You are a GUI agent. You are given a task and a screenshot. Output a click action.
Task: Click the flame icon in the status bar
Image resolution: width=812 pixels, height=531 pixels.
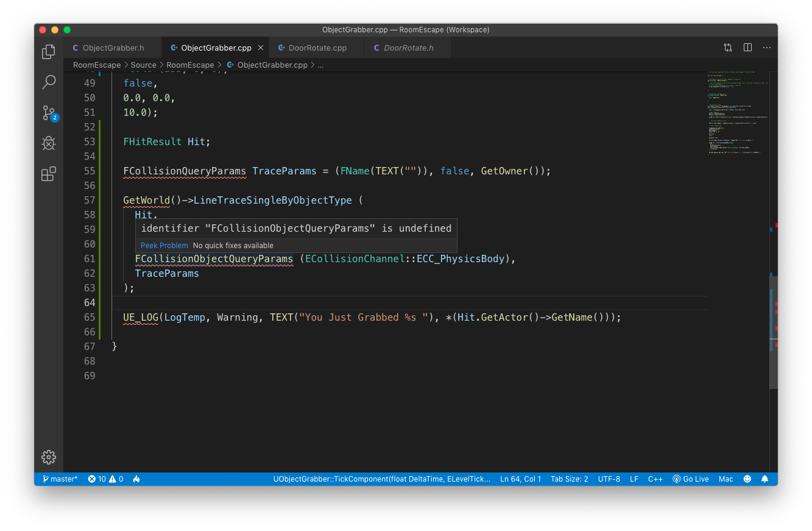click(x=136, y=479)
